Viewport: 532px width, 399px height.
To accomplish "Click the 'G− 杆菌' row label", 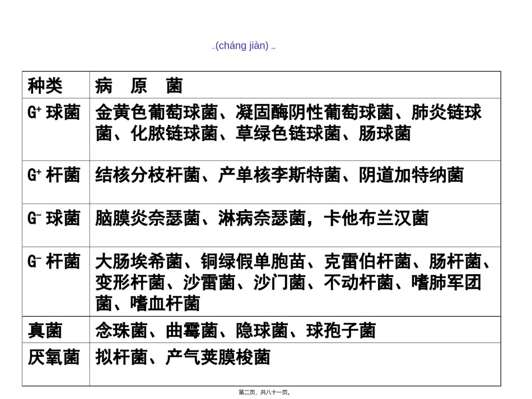I will click(54, 261).
